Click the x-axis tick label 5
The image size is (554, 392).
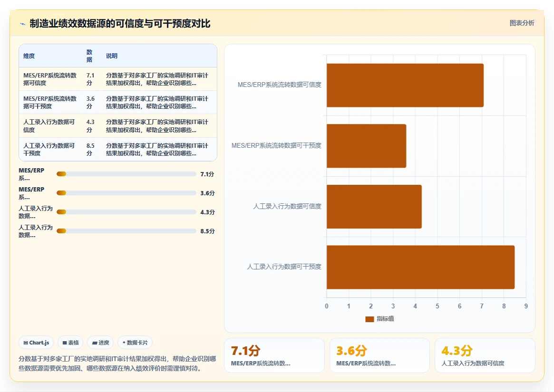pos(437,306)
